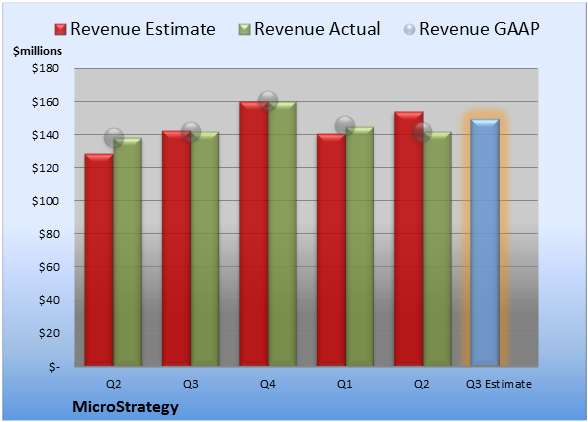Click the "$180" axis value
The image size is (588, 422).
tap(45, 68)
